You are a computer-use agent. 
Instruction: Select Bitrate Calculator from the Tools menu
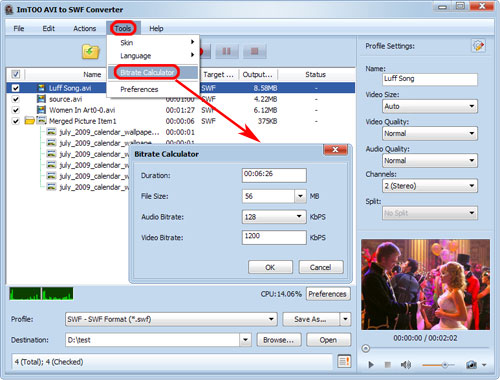pyautogui.click(x=147, y=72)
